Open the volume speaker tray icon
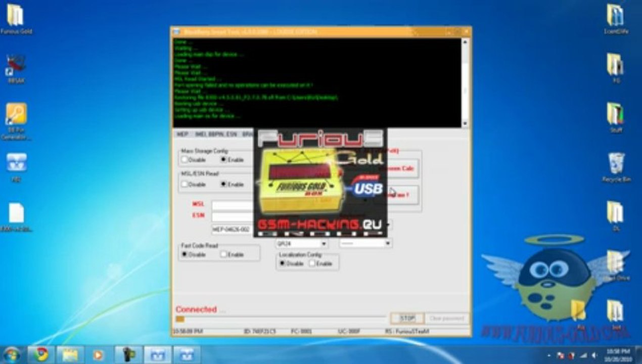Image resolution: width=642 pixels, height=364 pixels. [594, 355]
